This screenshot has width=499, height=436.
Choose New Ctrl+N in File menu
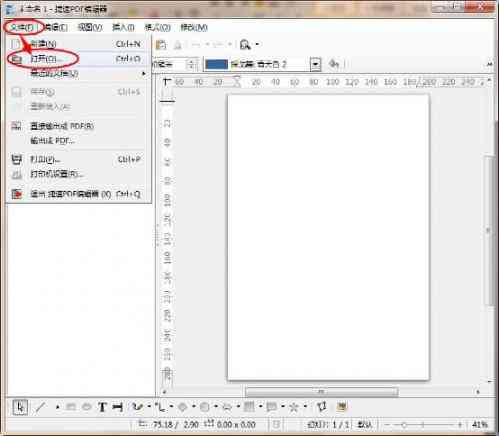coord(76,44)
